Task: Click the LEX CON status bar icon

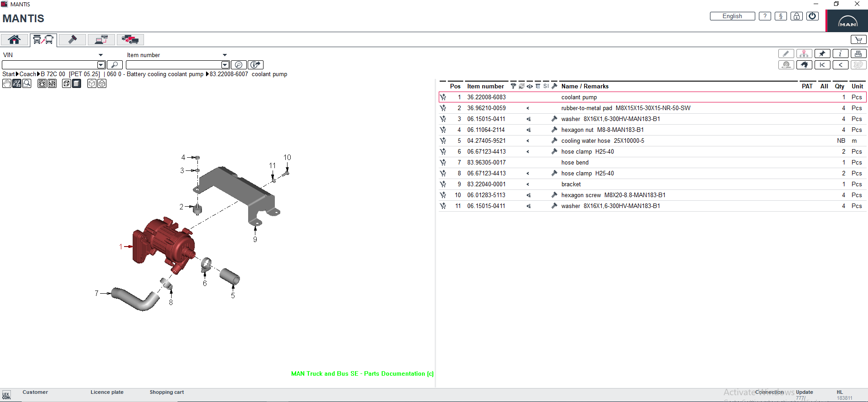Action: (x=6, y=395)
